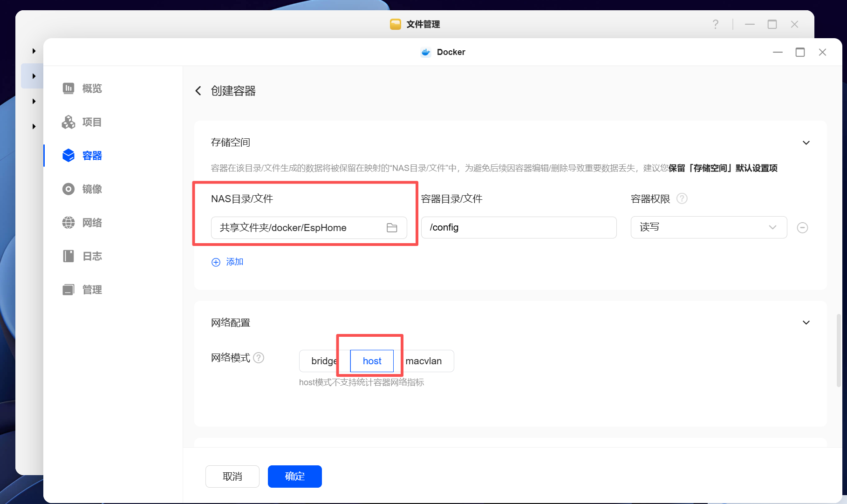Click the 容器权限 column label
This screenshot has height=504, width=847.
pyautogui.click(x=650, y=199)
